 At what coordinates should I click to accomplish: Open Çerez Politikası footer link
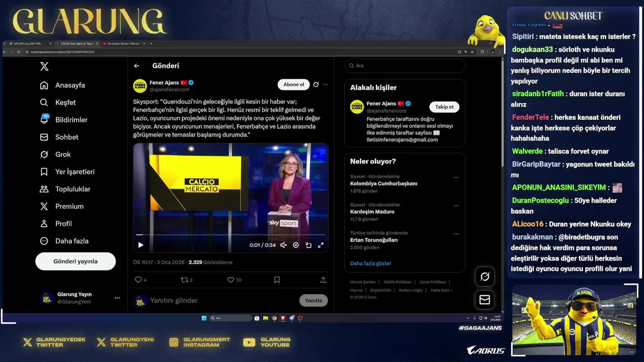coord(433,282)
